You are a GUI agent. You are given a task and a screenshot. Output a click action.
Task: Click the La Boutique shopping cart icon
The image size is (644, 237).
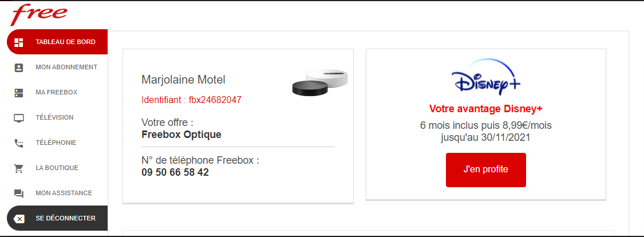(19, 168)
